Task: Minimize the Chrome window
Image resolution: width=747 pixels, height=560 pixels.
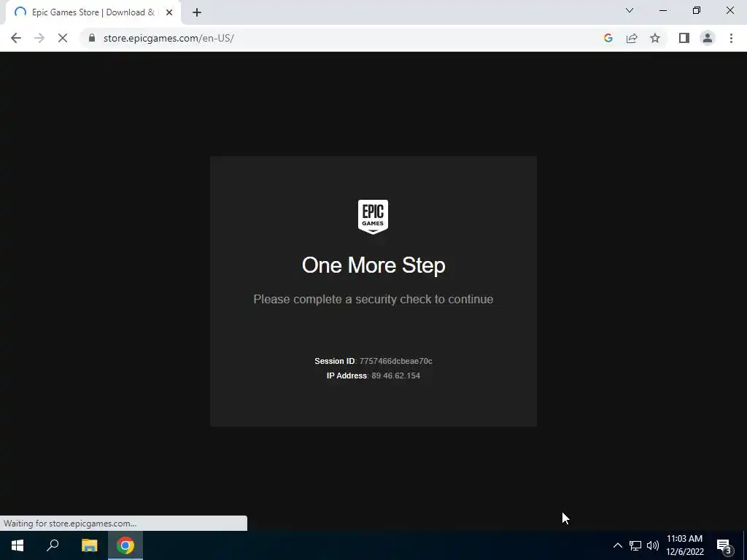Action: point(663,10)
